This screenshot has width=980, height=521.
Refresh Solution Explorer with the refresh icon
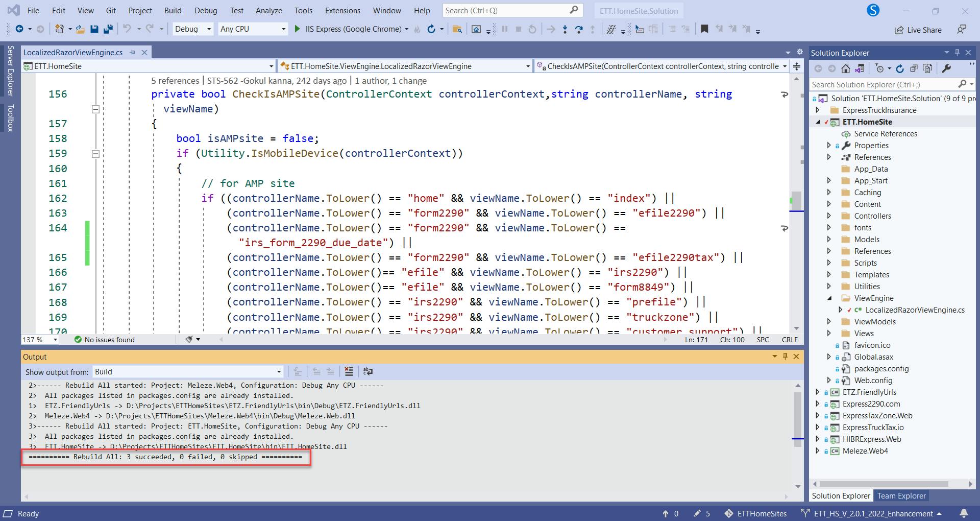pos(900,68)
